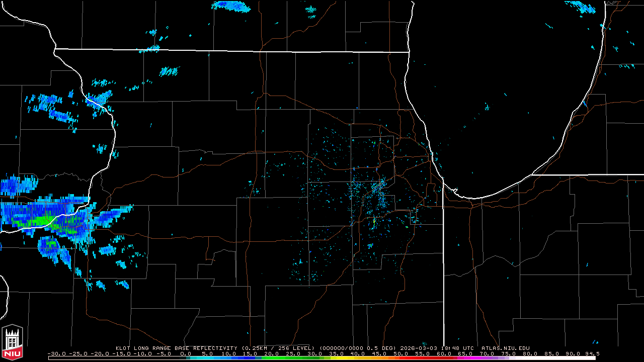
Task: Select the 'KLOT LONG RANGE BASE REFLECTIVITY' title text
Action: (176, 348)
